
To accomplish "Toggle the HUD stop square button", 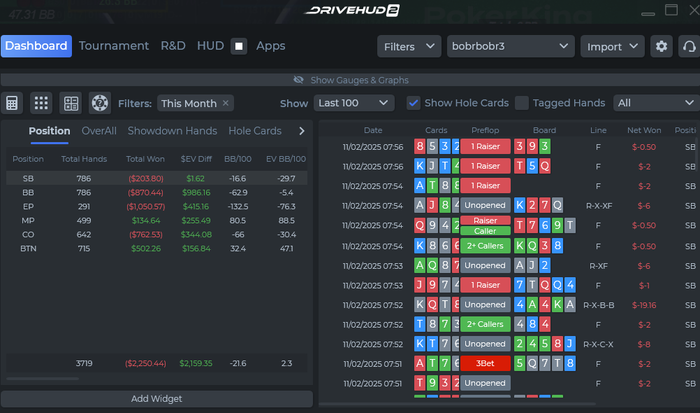I will pyautogui.click(x=239, y=46).
